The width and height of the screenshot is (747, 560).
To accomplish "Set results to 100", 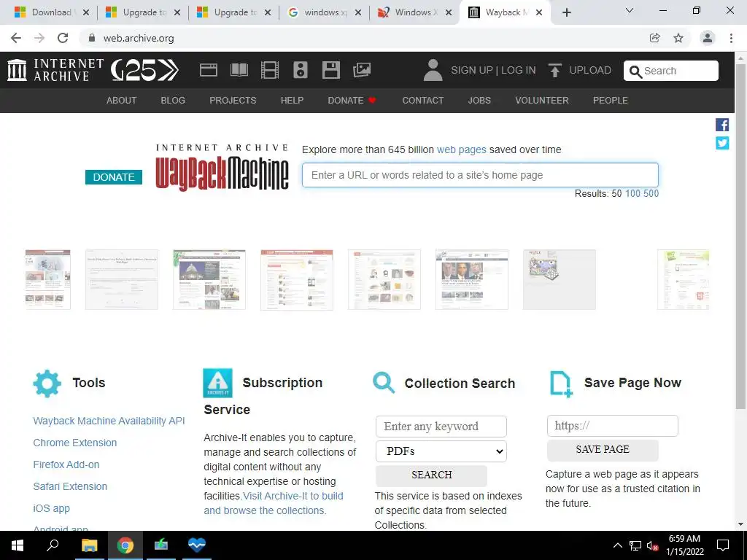I will click(632, 193).
